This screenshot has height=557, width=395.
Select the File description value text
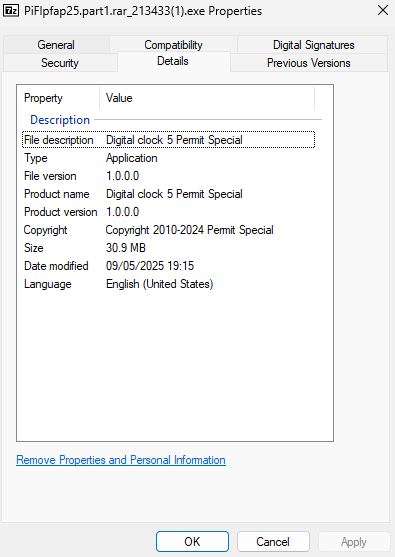pos(174,140)
